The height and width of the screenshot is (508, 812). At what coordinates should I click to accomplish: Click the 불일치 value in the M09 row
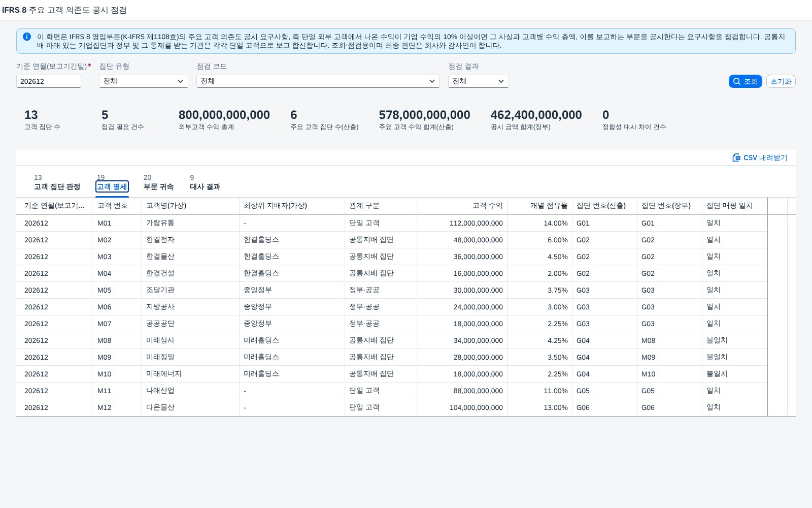717,357
